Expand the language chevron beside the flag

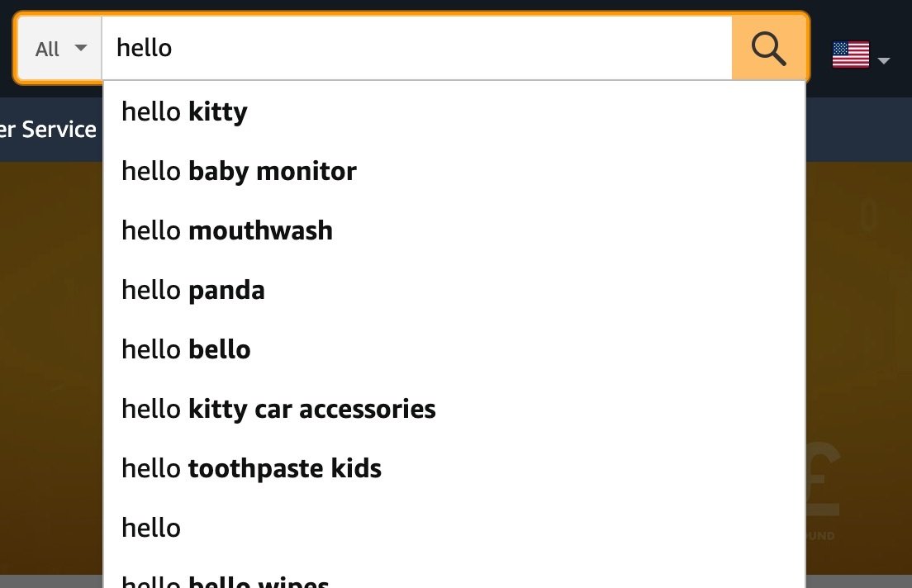pos(883,60)
